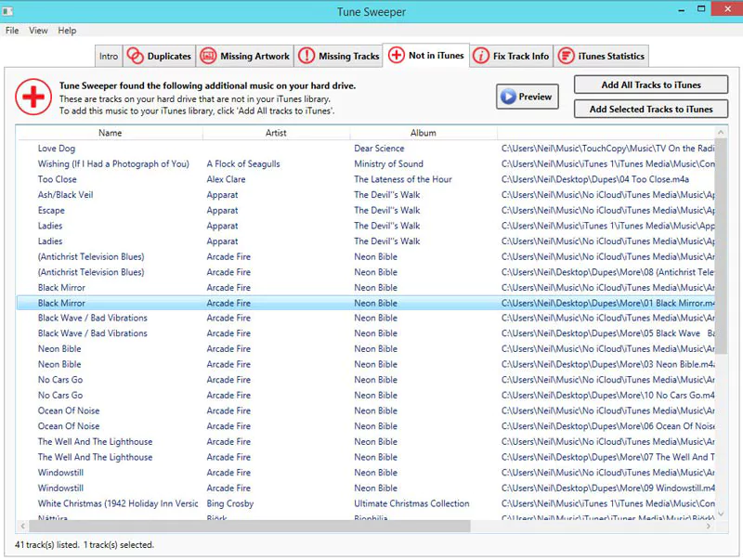Click the blue play icon on Preview
Viewport: 743px width, 560px height.
tap(508, 97)
